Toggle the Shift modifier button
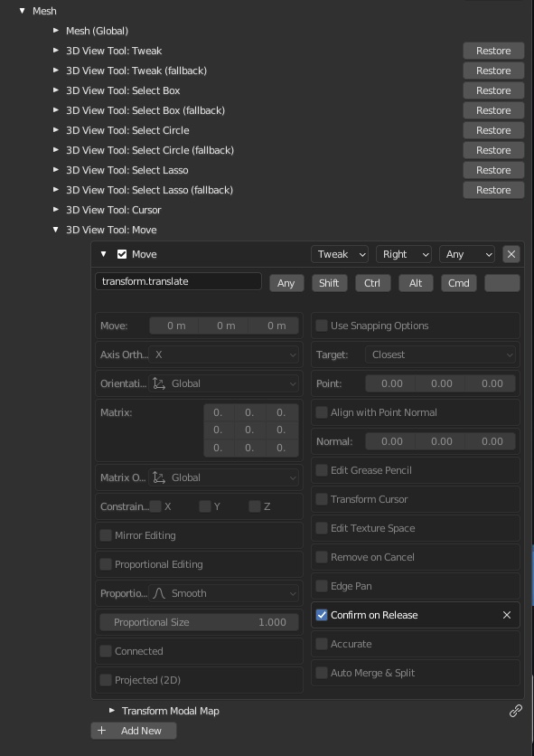The width and height of the screenshot is (534, 756). coord(329,283)
